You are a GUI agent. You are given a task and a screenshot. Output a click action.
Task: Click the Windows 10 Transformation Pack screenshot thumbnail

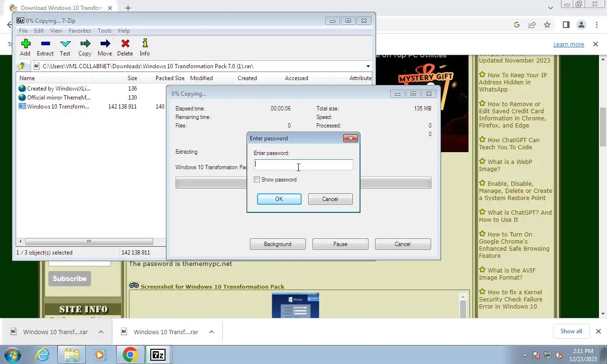point(295,306)
